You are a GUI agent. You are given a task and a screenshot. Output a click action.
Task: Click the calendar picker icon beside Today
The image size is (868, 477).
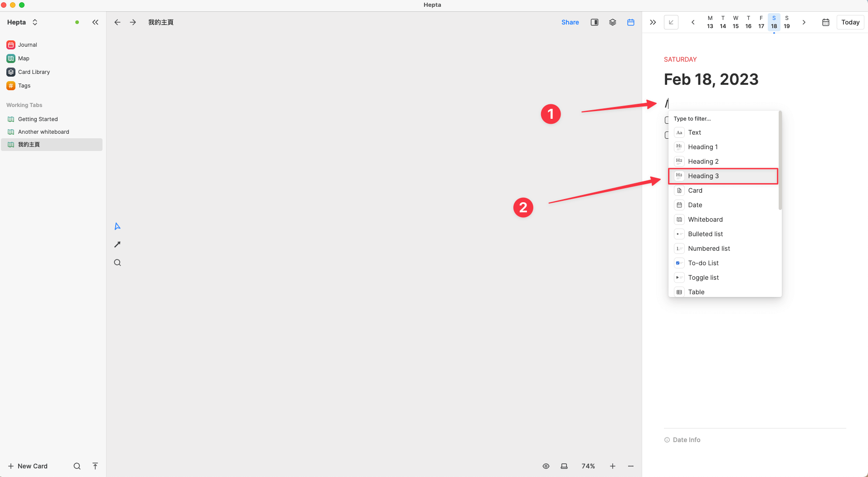point(825,22)
